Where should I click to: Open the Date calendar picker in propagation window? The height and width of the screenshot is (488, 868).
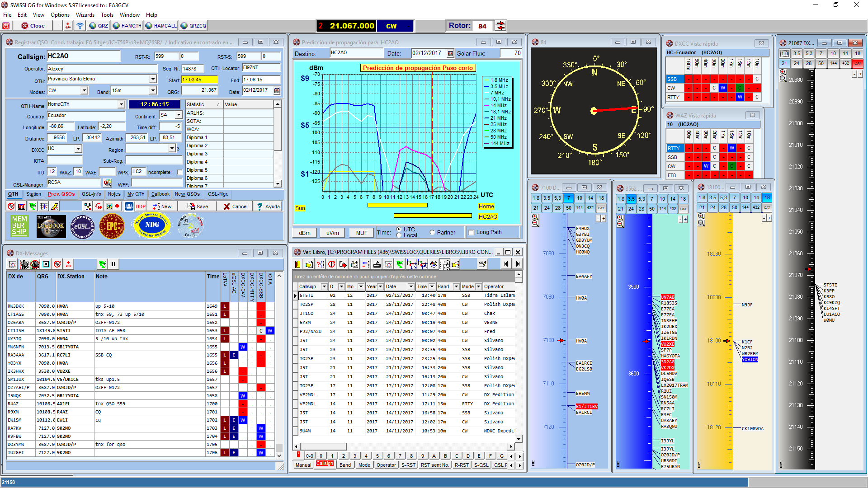450,53
